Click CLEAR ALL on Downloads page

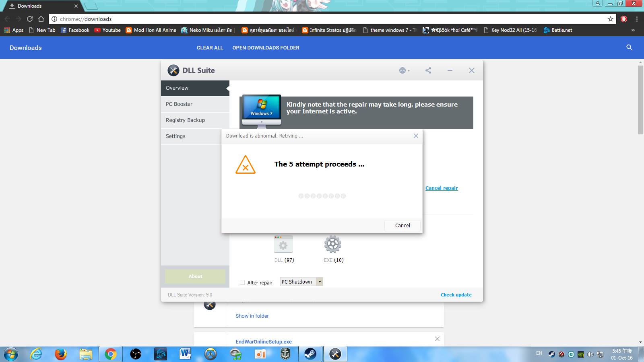click(210, 48)
